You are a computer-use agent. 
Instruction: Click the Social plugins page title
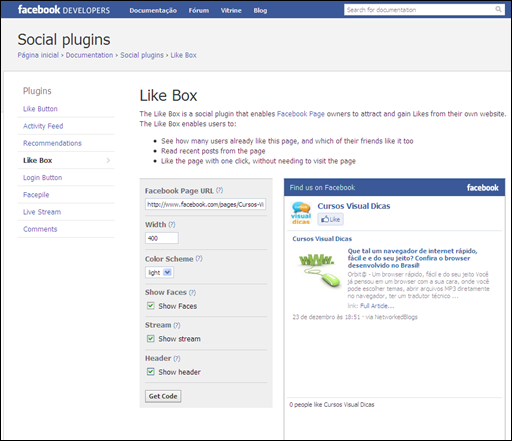coord(64,40)
